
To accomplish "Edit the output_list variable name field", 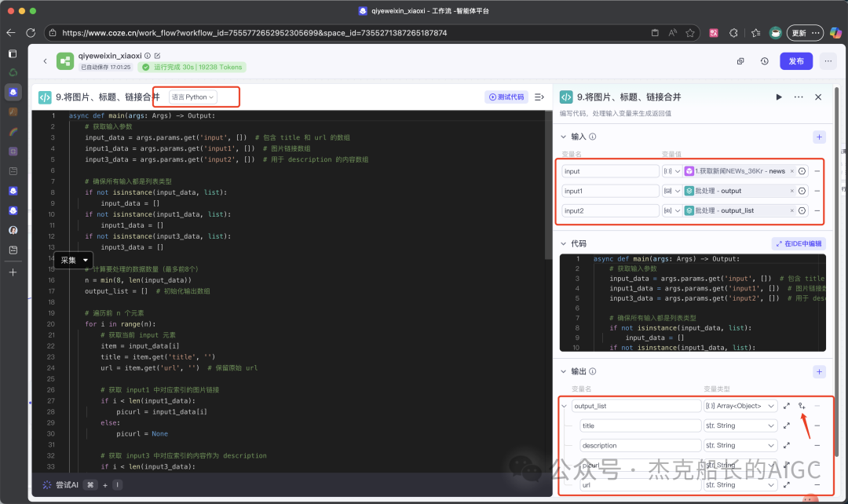I will coord(636,406).
